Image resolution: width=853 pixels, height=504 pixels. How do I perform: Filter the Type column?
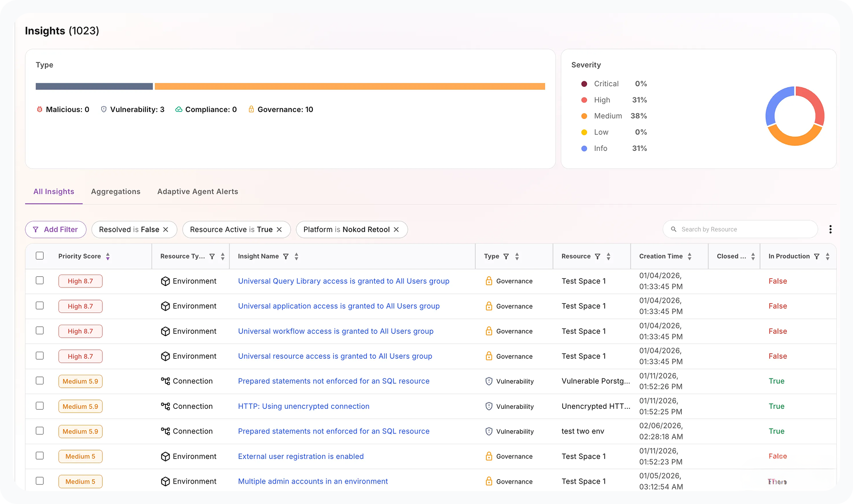click(506, 256)
